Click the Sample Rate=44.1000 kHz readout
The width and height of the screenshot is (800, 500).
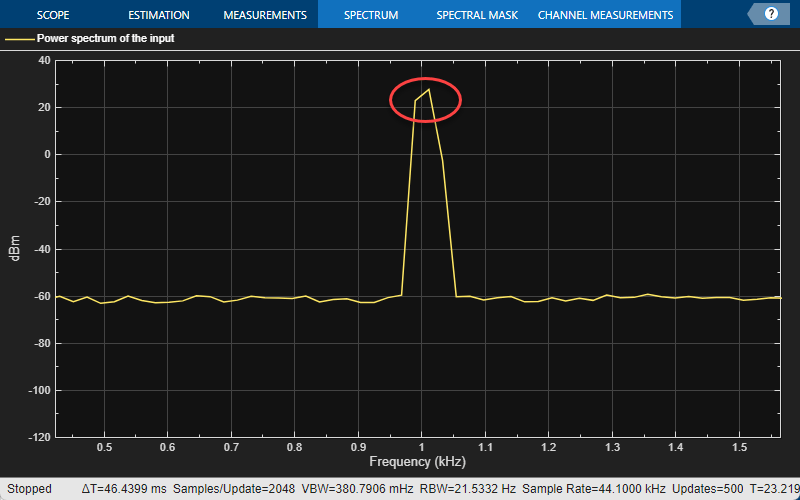click(x=594, y=489)
